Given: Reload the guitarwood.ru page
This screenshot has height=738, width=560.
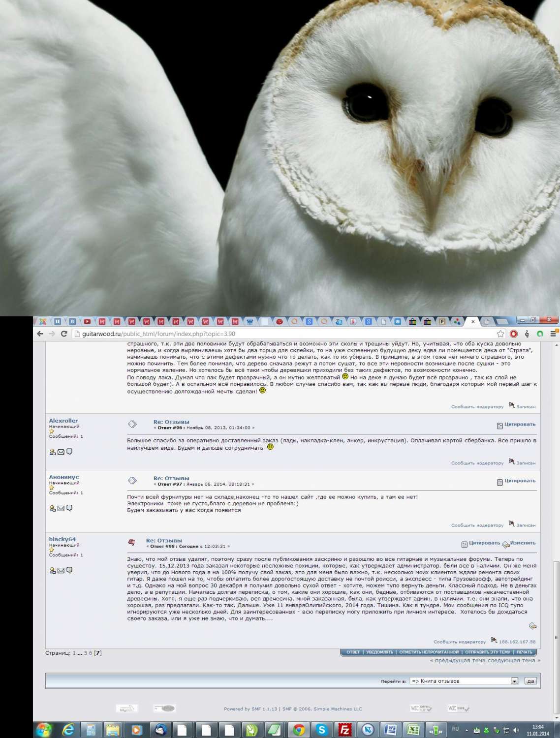Looking at the screenshot, I should pyautogui.click(x=63, y=334).
